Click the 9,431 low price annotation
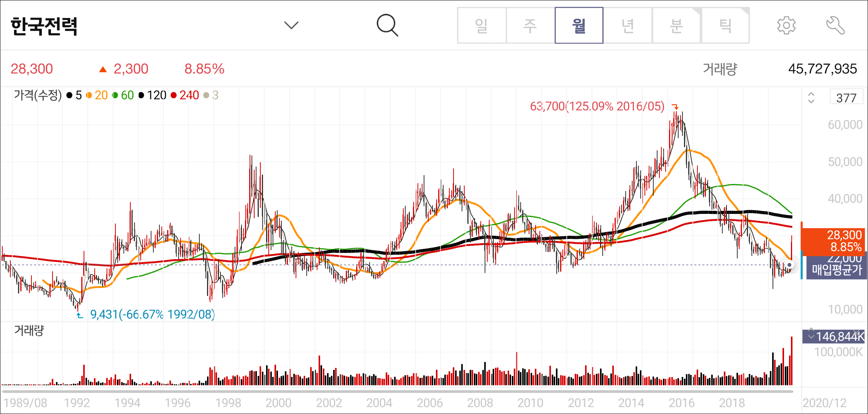Image resolution: width=868 pixels, height=414 pixels. tap(152, 314)
